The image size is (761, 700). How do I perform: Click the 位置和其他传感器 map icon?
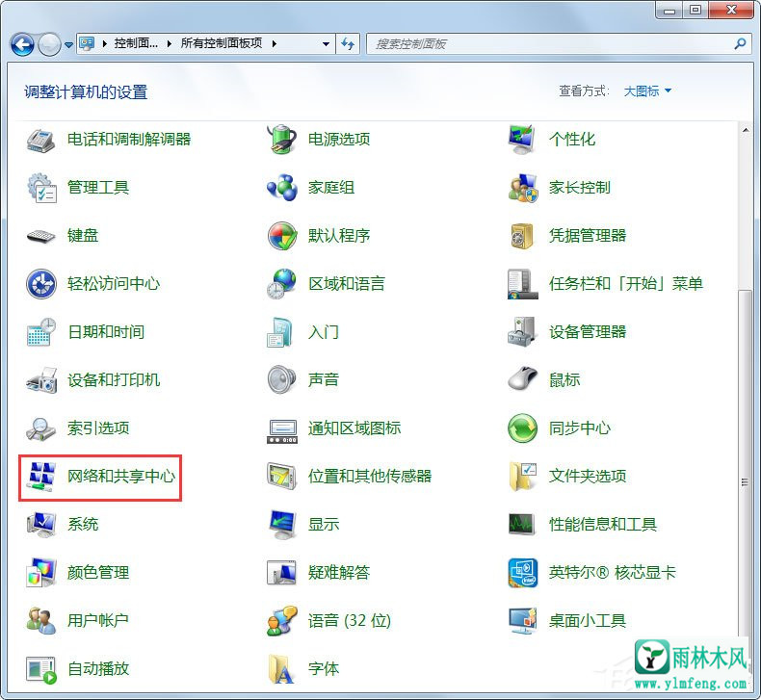click(x=282, y=477)
